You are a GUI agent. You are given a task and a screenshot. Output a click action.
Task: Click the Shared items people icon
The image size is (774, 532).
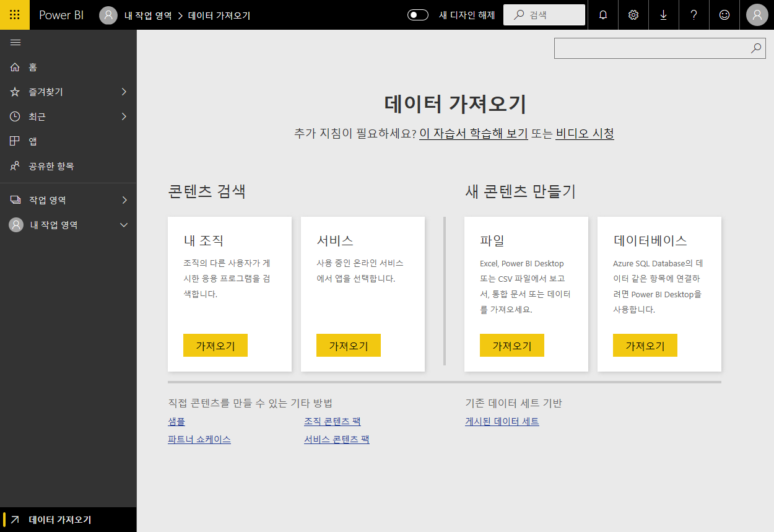[x=15, y=166]
